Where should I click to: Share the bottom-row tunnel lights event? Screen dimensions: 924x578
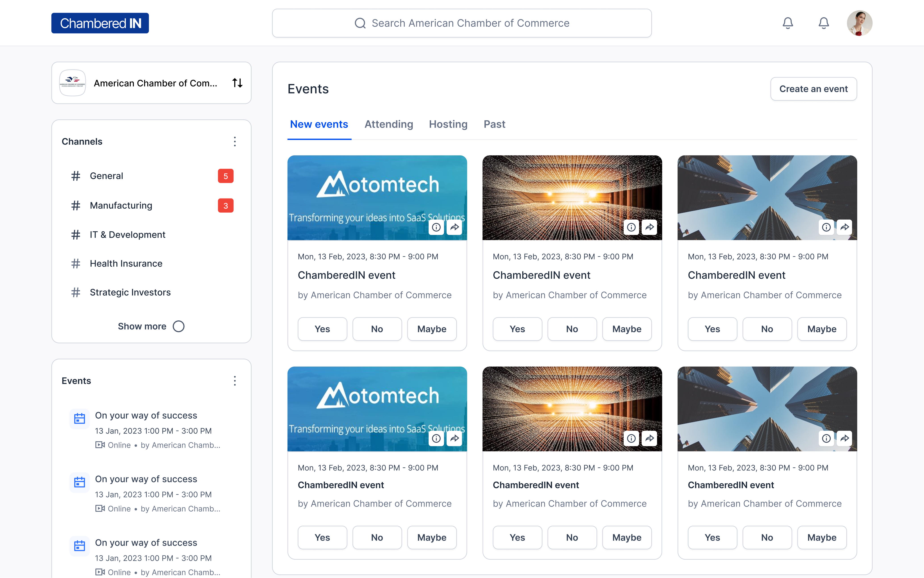(x=649, y=438)
